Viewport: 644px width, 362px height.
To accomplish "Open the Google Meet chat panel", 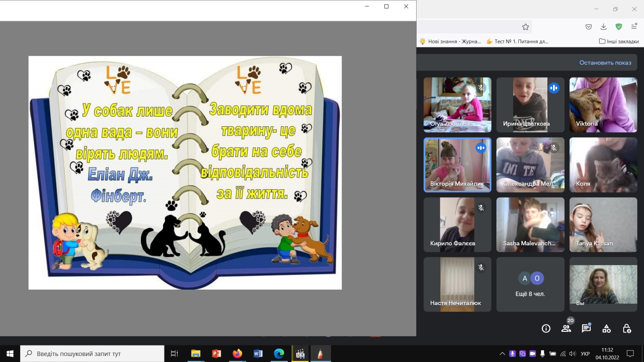I will (586, 328).
